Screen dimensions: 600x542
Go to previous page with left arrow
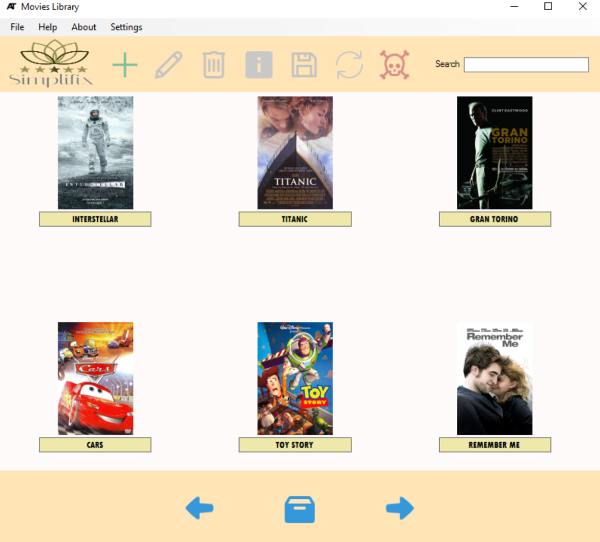pyautogui.click(x=199, y=508)
